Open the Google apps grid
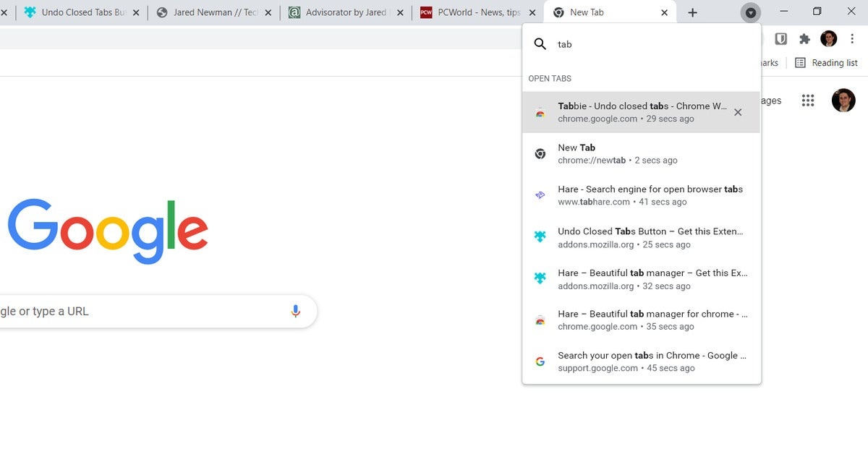868x475 pixels. (808, 100)
